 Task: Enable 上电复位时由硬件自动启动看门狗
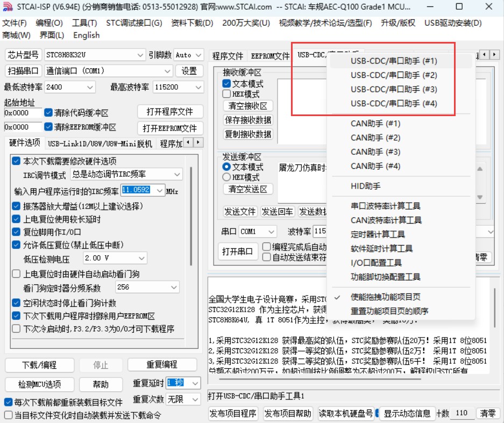(16, 274)
